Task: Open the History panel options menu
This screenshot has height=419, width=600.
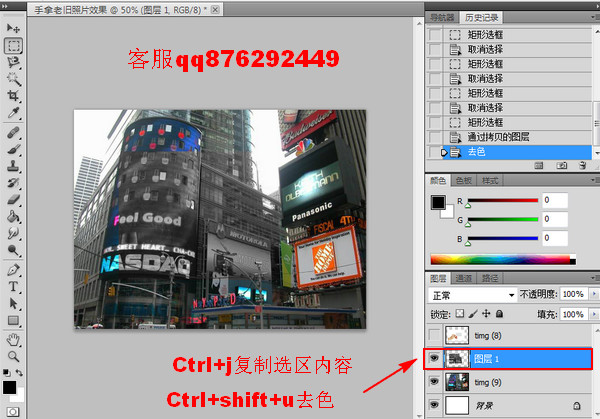Action: pos(595,17)
